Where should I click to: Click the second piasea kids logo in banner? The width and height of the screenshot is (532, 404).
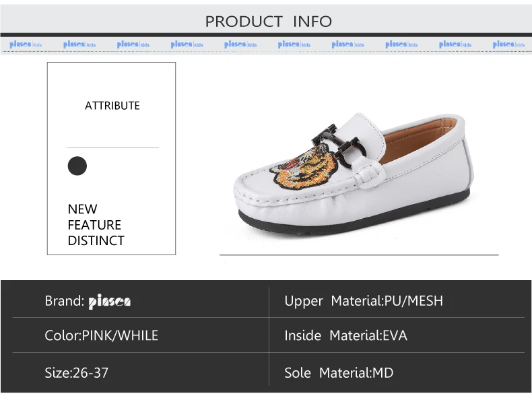[79, 44]
